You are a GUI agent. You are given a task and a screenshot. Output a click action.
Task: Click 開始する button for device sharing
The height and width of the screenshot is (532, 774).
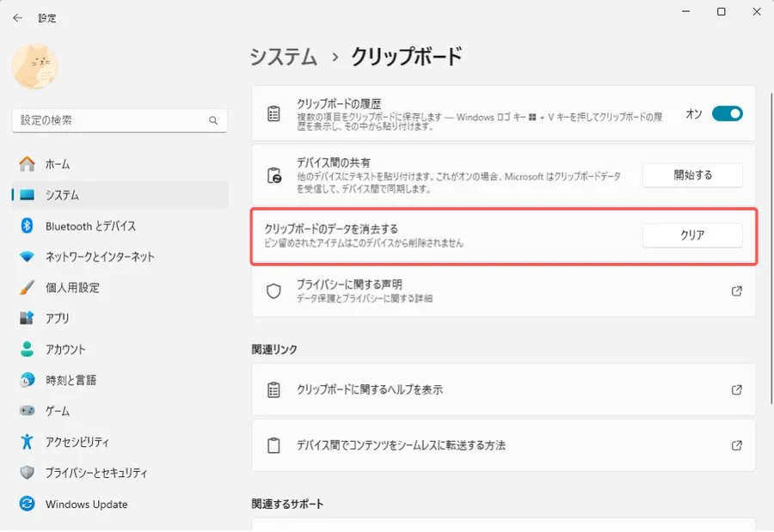[692, 175]
